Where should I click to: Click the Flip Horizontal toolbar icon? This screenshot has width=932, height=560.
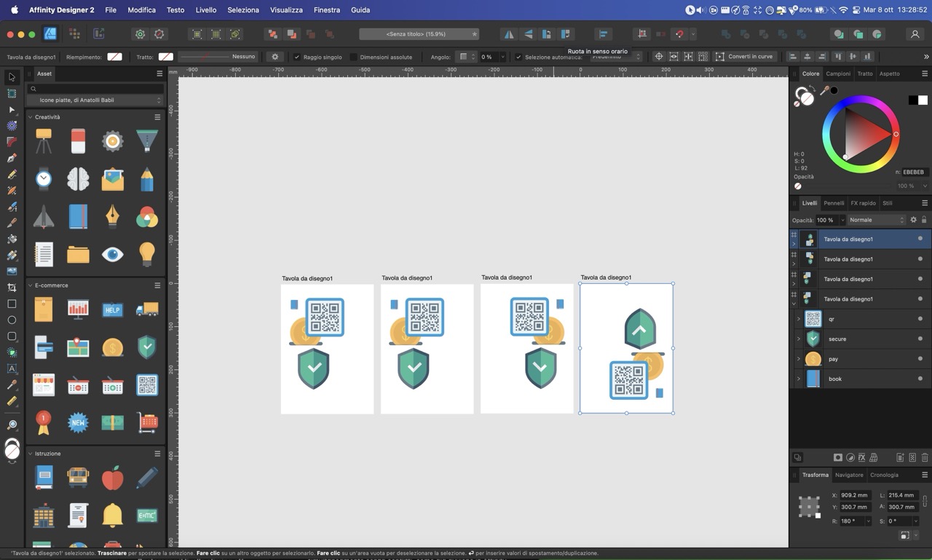click(x=509, y=34)
